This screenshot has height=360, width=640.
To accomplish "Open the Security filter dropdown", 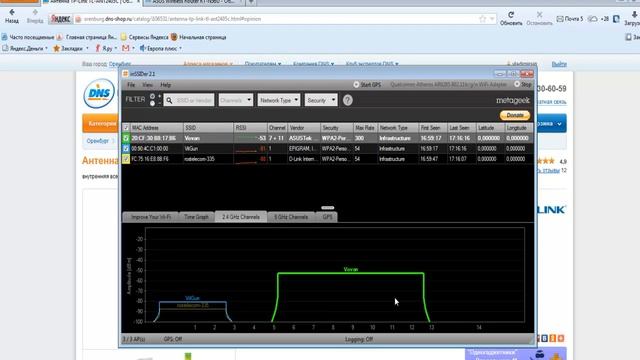I will (321, 100).
